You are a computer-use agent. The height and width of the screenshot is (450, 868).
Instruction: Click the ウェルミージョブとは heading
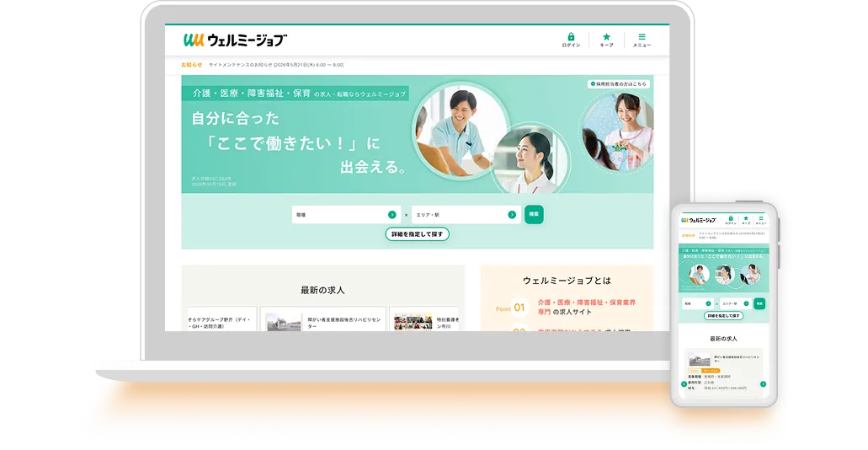[567, 281]
